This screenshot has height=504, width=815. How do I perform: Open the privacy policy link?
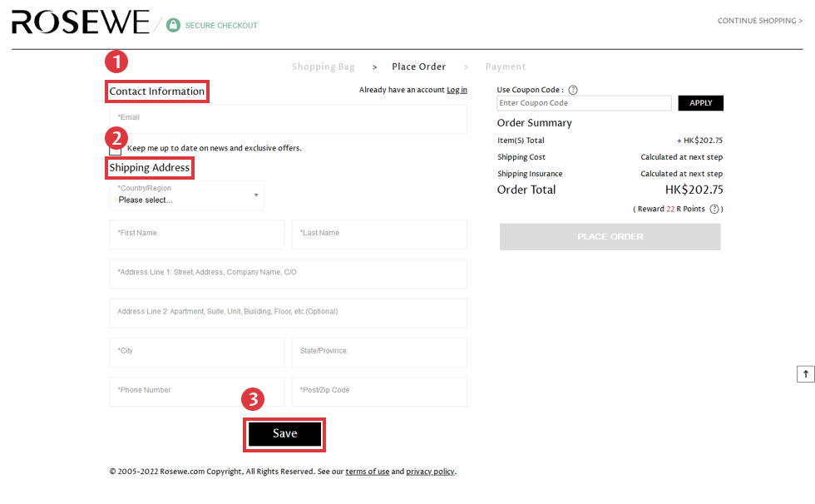430,472
